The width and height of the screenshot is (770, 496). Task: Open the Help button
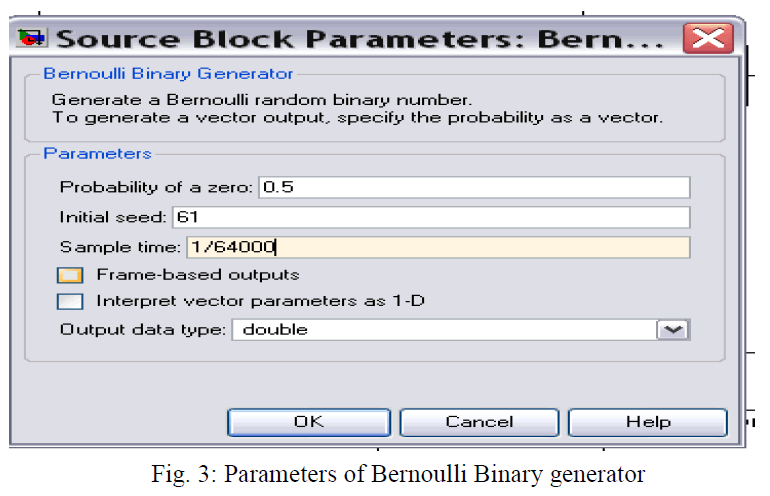[x=648, y=422]
